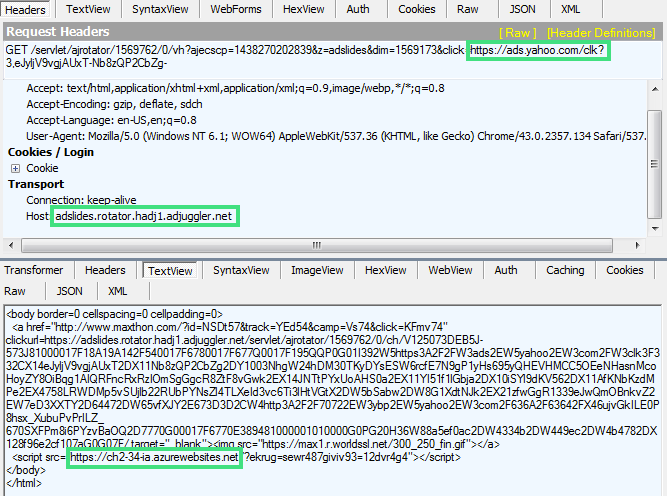Click the Cookies / Login section heading
The width and height of the screenshot is (667, 496).
(x=51, y=152)
